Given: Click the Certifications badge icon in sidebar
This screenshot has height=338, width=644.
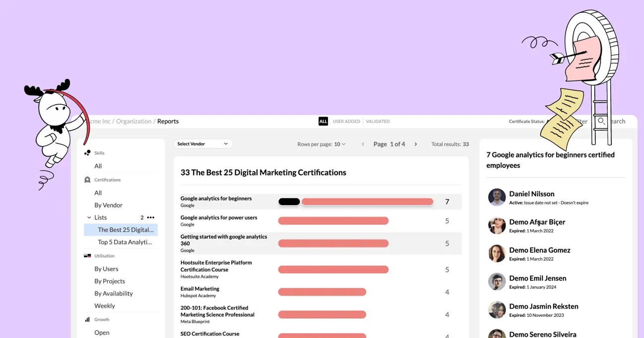Looking at the screenshot, I should 88,180.
